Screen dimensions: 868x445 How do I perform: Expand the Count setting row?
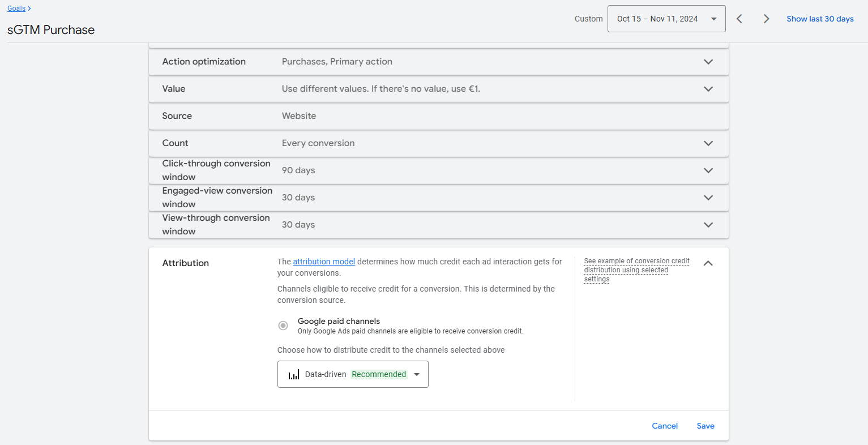coord(708,143)
